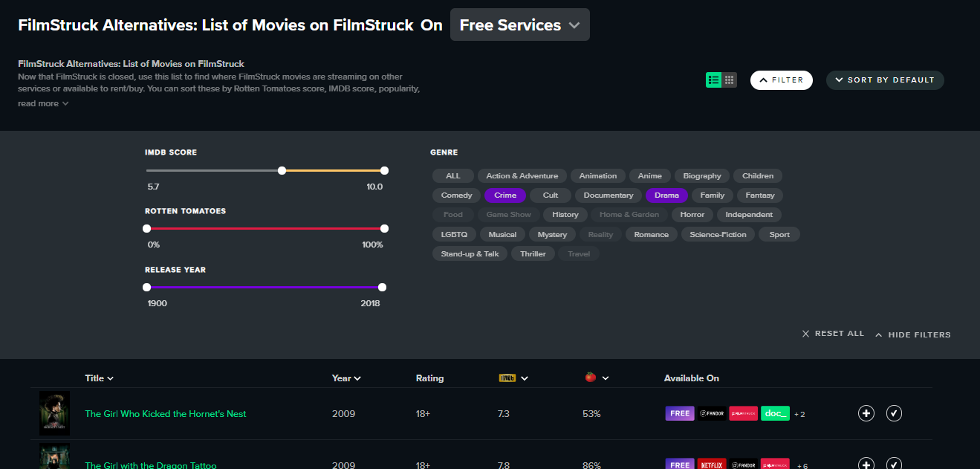Deselect the Crime genre chip

point(505,195)
